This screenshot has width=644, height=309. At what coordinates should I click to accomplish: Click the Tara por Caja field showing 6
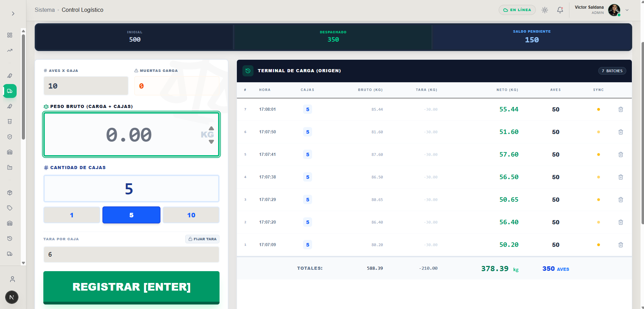(131, 254)
